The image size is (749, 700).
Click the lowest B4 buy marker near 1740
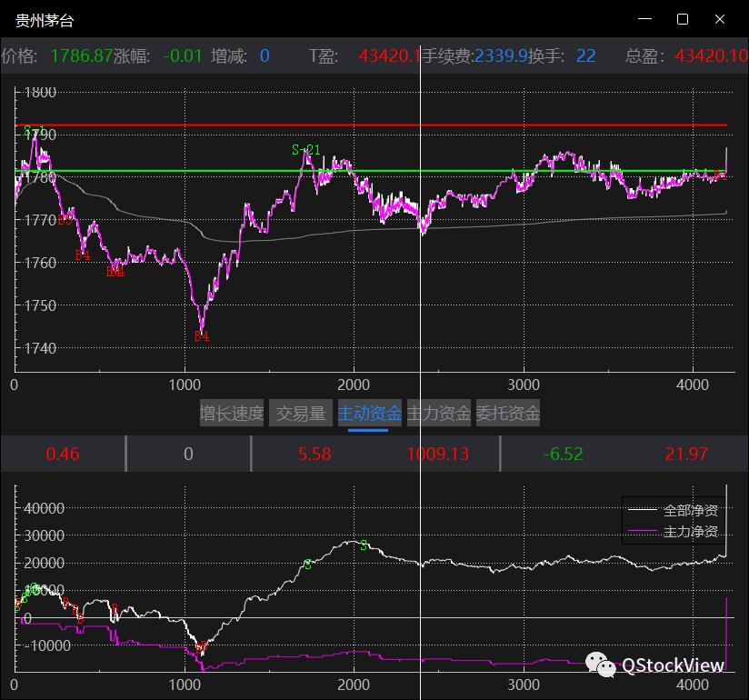coord(202,337)
